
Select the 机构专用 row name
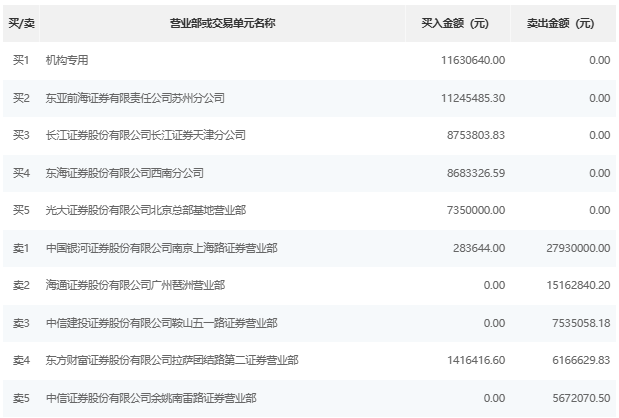click(67, 60)
